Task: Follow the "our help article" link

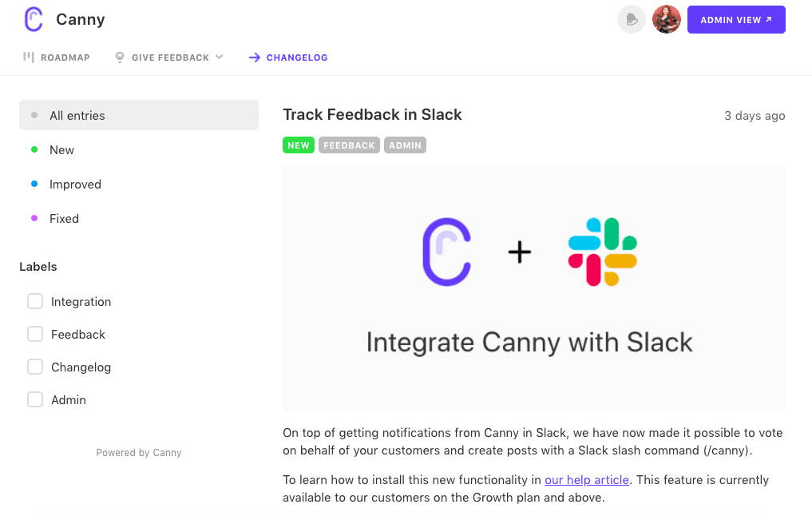Action: (x=587, y=480)
